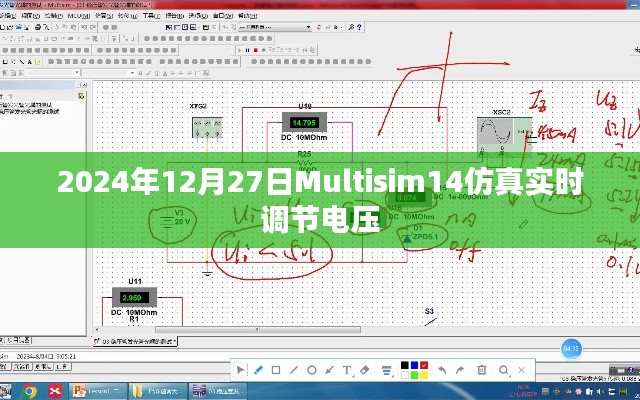Open the line thickness options
Image resolution: width=640 pixels, height=400 pixels.
pos(386,370)
